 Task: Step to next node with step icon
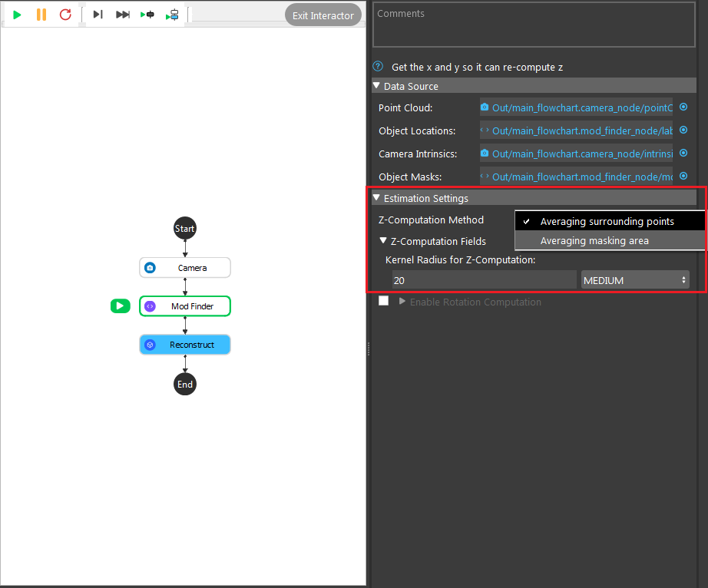click(98, 15)
